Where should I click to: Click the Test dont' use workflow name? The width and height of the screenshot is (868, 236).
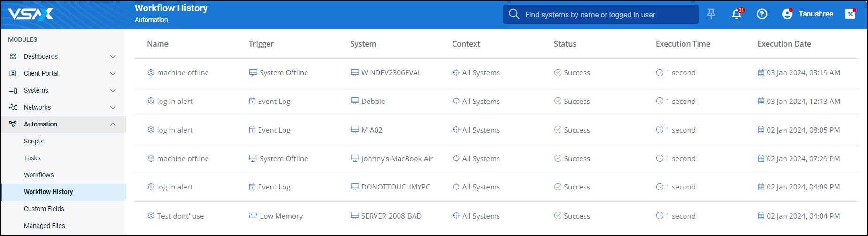tap(180, 216)
